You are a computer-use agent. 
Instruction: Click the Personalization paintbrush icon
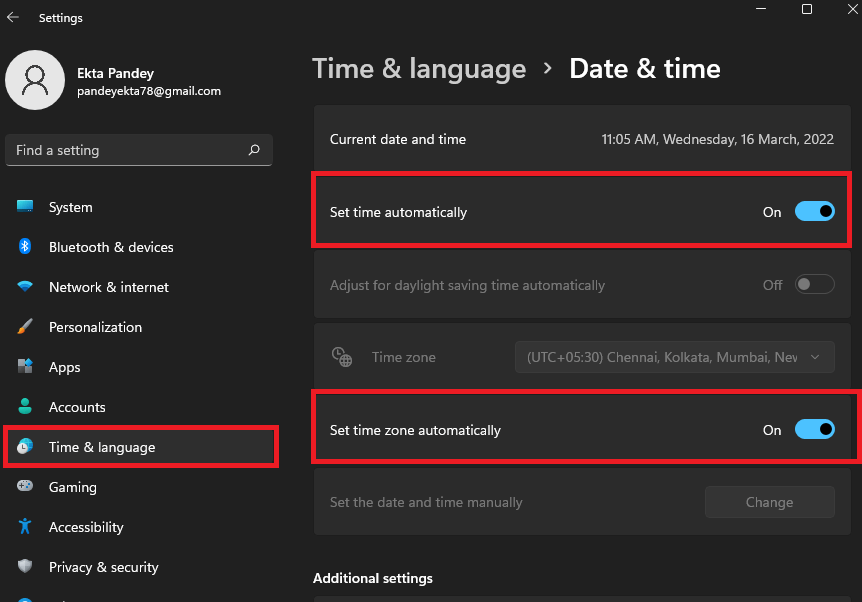point(25,327)
